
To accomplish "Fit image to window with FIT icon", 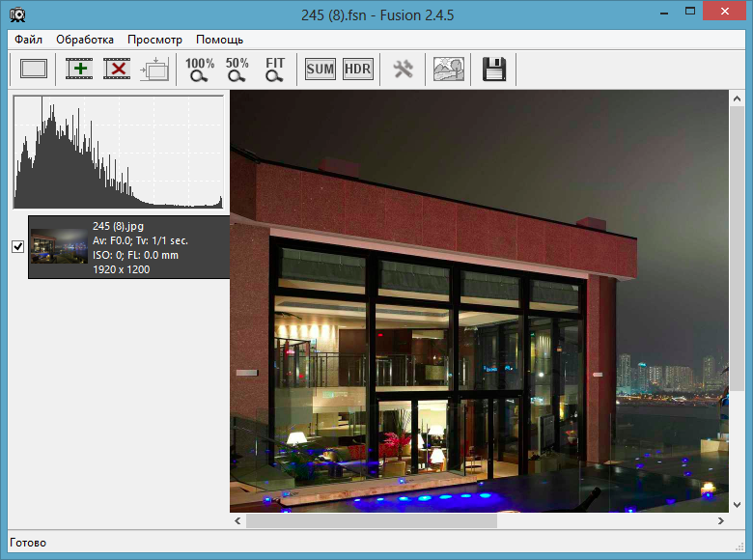I will [x=275, y=70].
